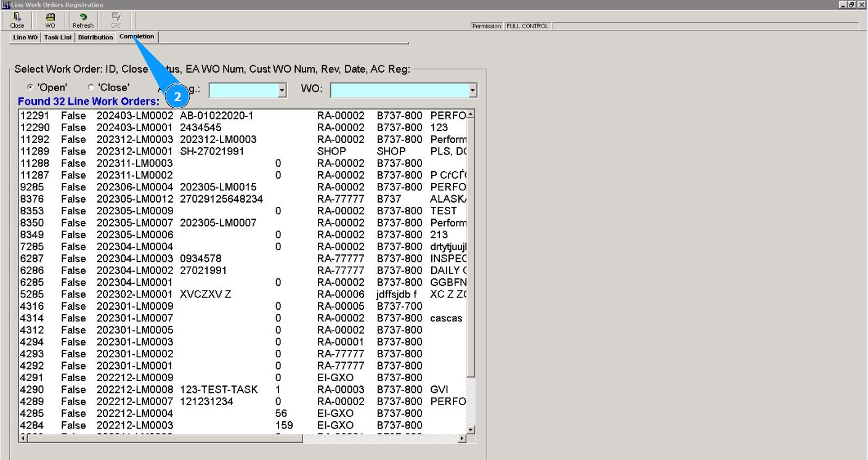
Task: Refresh the work orders list
Action: point(83,20)
